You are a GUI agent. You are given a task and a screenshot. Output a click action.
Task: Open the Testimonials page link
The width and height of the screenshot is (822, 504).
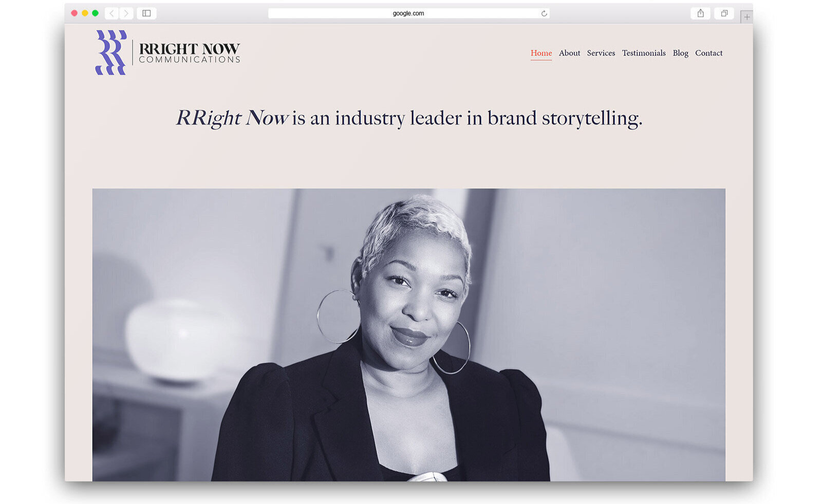[x=644, y=53]
